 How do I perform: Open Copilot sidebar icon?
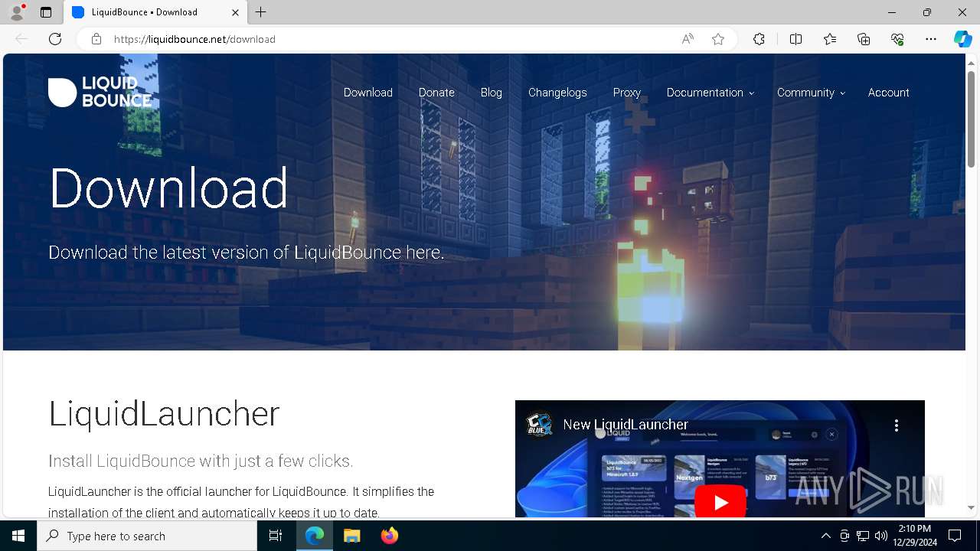962,39
